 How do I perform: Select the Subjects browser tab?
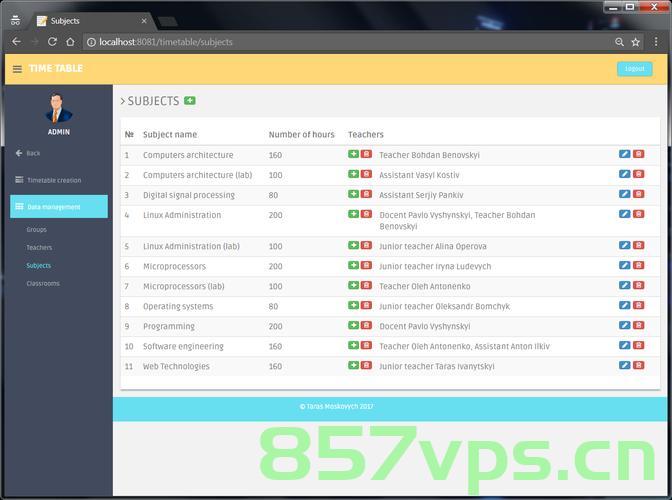coord(90,21)
